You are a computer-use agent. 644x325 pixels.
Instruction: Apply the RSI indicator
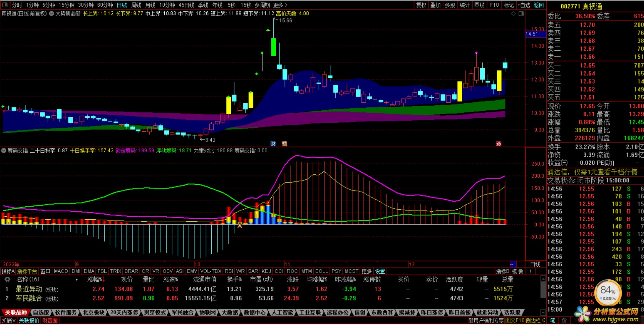click(x=229, y=271)
